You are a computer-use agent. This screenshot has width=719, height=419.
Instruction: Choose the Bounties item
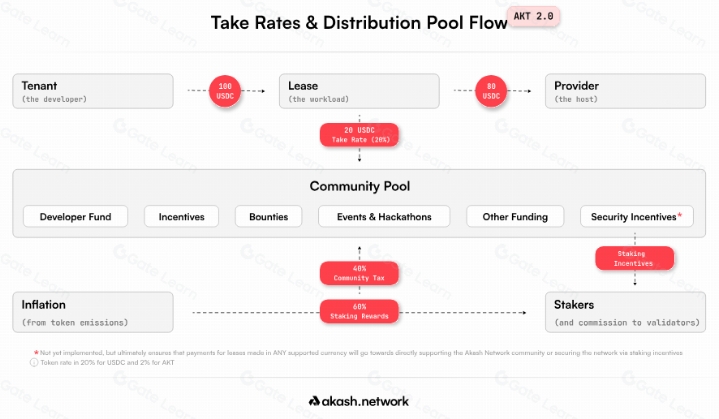tap(269, 216)
